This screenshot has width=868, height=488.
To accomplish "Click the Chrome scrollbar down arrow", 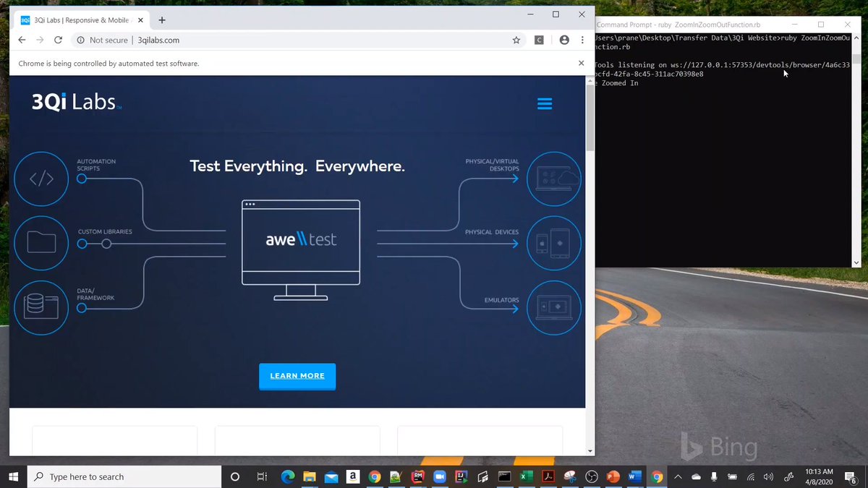I will [590, 451].
